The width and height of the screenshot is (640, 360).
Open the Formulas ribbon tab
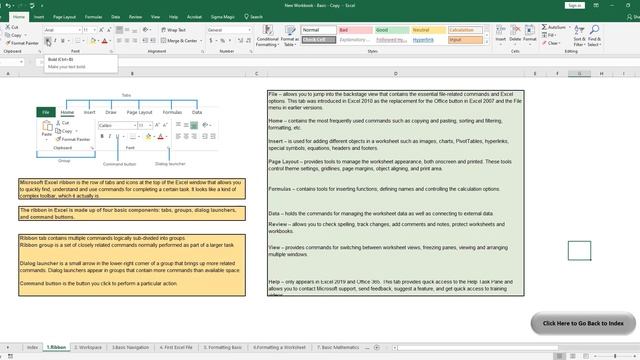pos(93,17)
